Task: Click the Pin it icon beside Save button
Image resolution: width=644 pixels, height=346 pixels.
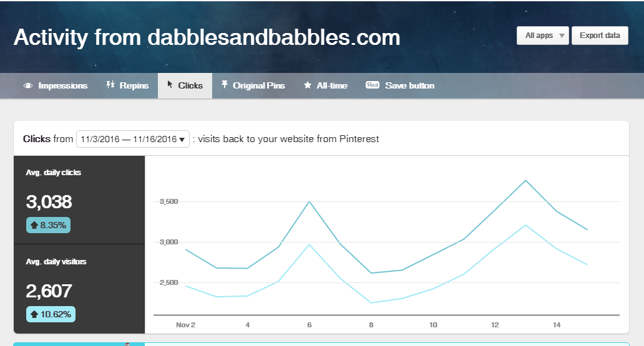Action: 373,85
